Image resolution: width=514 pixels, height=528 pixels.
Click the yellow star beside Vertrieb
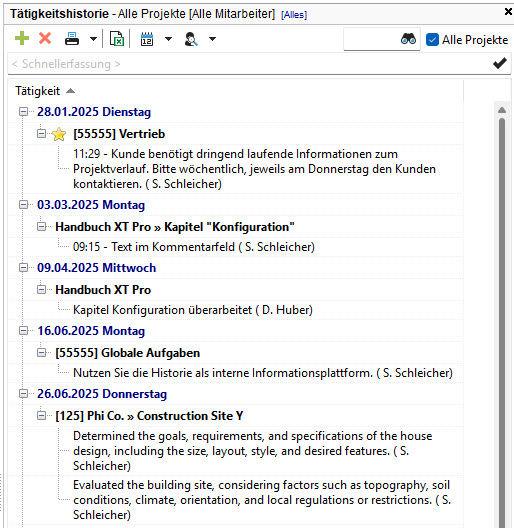pos(59,134)
